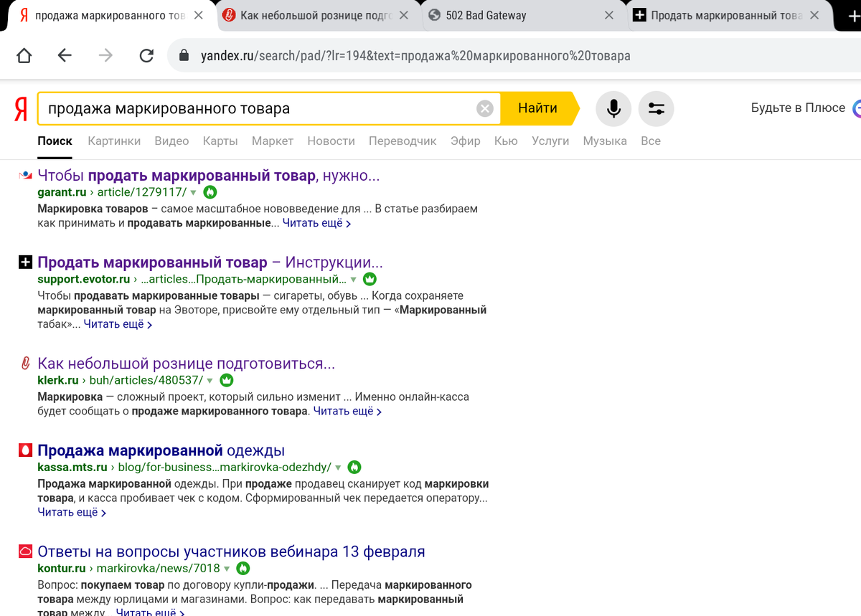Start voice search with microphone
Screen dimensions: 861x616
click(613, 108)
